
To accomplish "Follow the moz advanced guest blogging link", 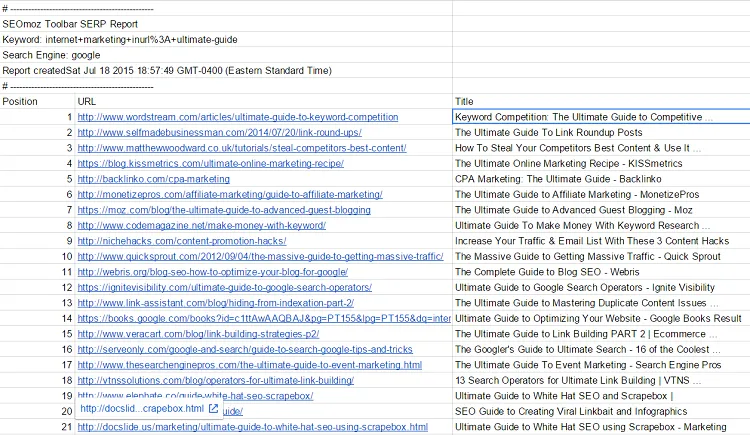I will pos(224,210).
